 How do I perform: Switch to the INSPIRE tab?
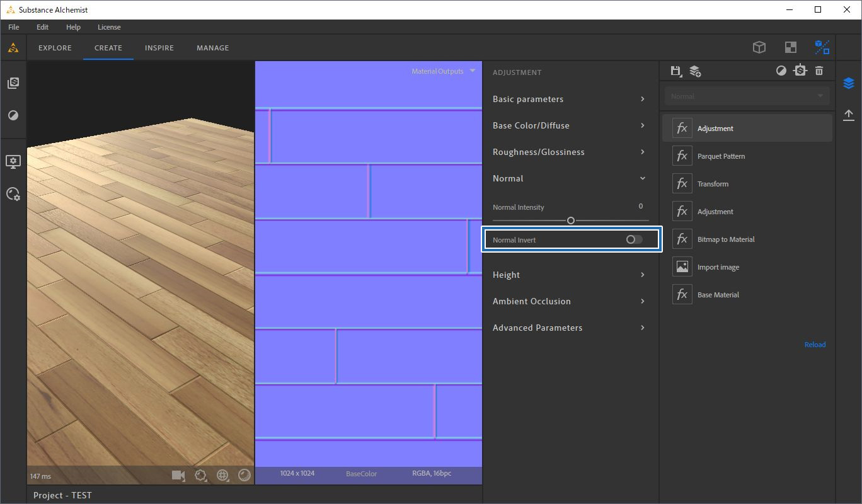(x=159, y=48)
